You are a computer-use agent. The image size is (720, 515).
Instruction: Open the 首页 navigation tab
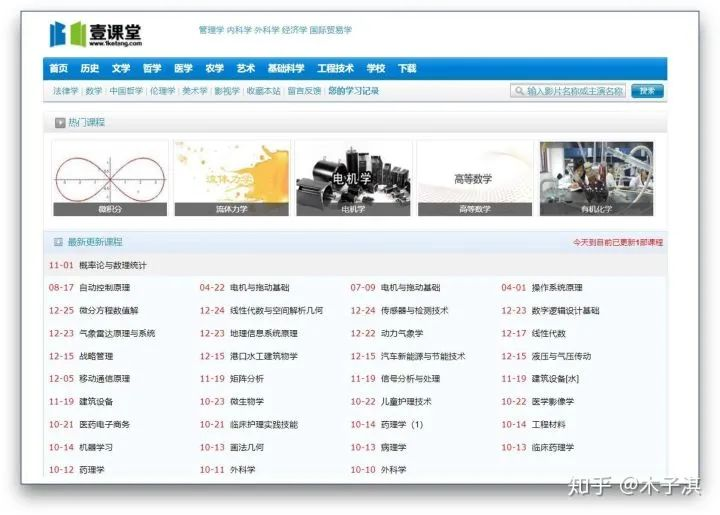[58, 68]
